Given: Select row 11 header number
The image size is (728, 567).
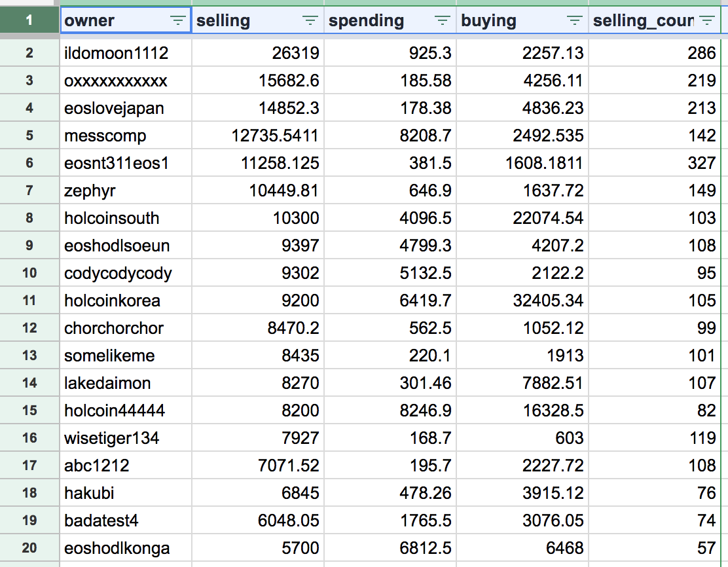Looking at the screenshot, I should tap(29, 301).
